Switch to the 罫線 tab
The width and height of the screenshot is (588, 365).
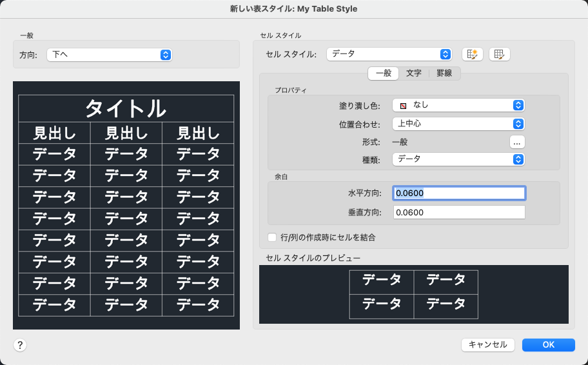point(444,73)
